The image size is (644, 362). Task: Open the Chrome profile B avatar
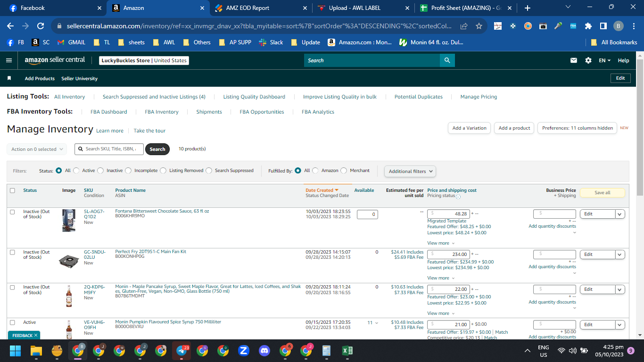(619, 26)
